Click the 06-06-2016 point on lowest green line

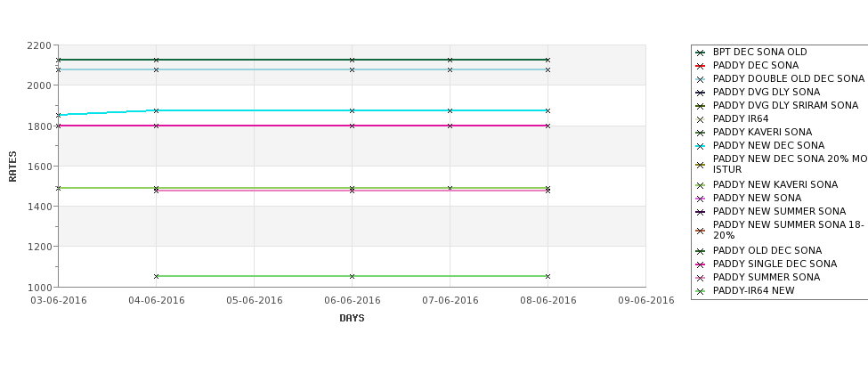352,276
